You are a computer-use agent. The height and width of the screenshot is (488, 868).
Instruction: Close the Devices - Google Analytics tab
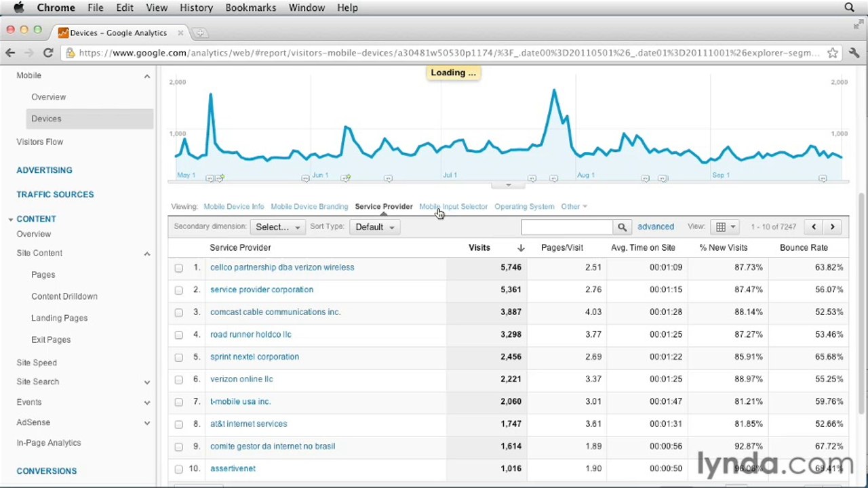point(180,33)
